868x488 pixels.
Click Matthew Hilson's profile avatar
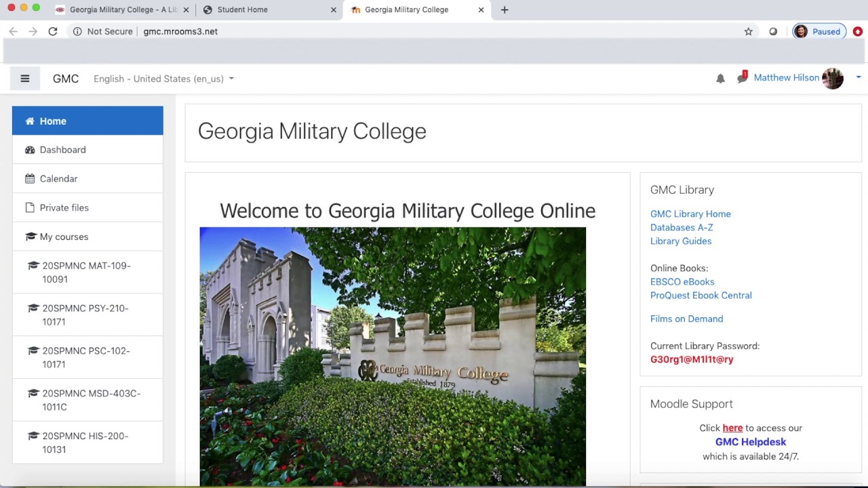(833, 79)
